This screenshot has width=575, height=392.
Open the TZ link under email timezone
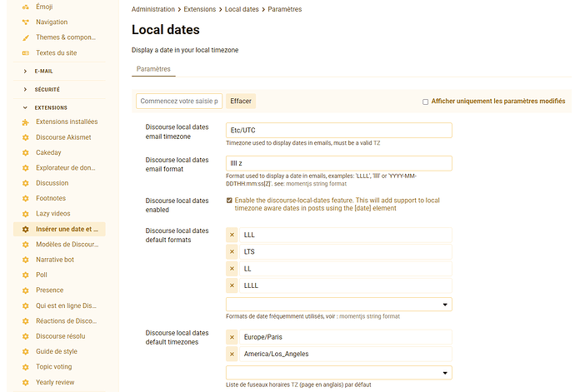pyautogui.click(x=377, y=143)
